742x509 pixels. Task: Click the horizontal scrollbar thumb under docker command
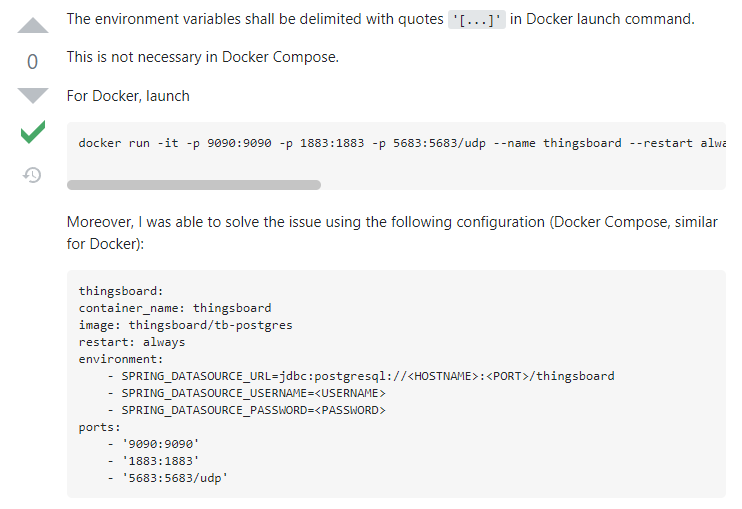pyautogui.click(x=194, y=185)
